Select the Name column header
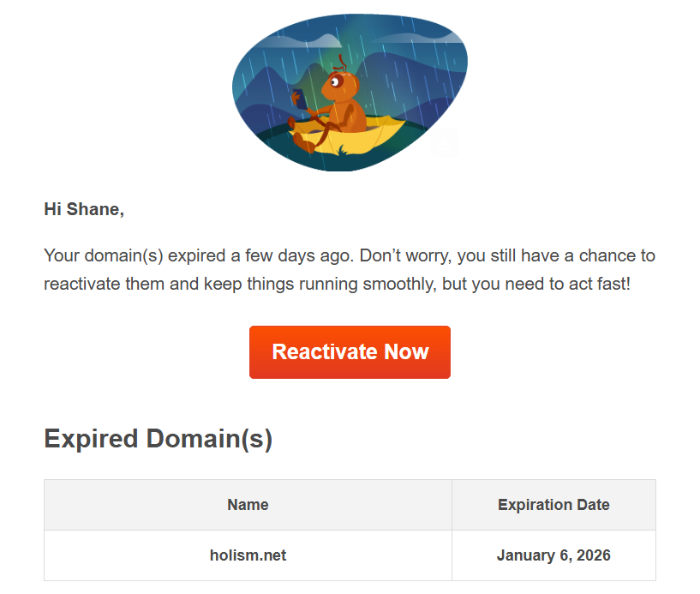This screenshot has height=594, width=700. pyautogui.click(x=248, y=505)
